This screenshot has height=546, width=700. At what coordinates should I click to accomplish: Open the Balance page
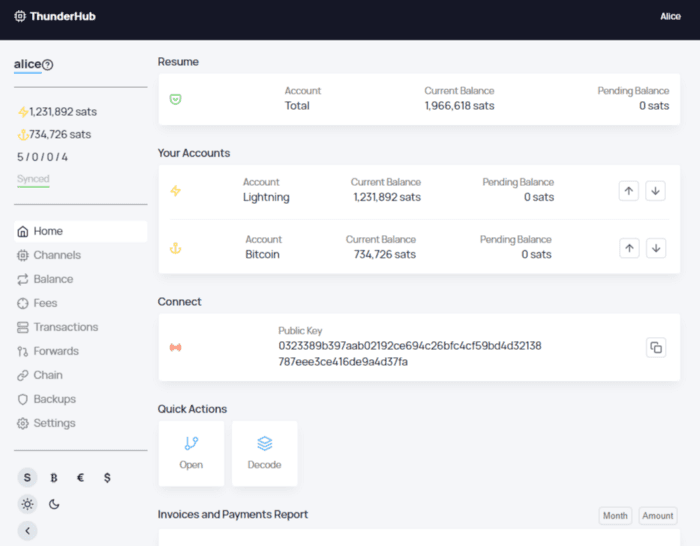(x=80, y=279)
